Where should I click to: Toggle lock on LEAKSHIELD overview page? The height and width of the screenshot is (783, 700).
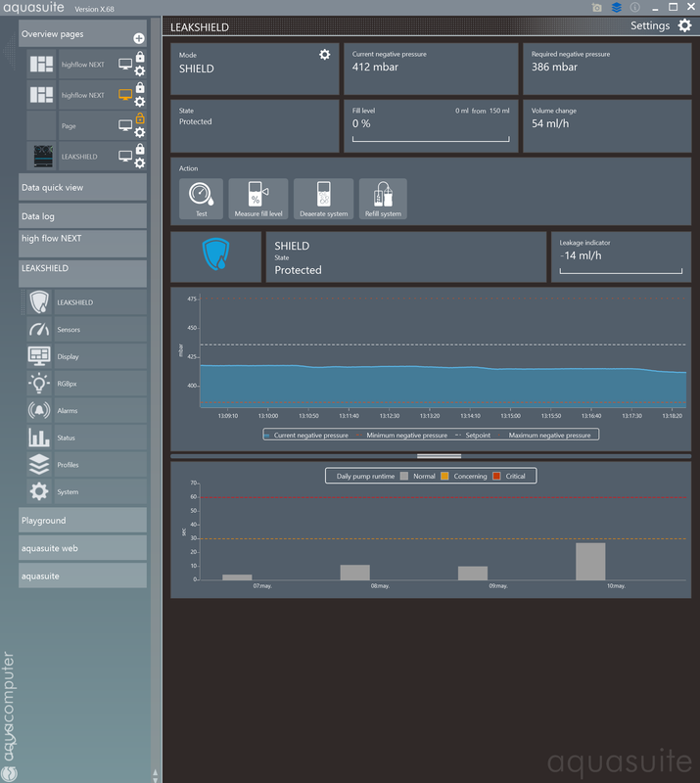140,149
